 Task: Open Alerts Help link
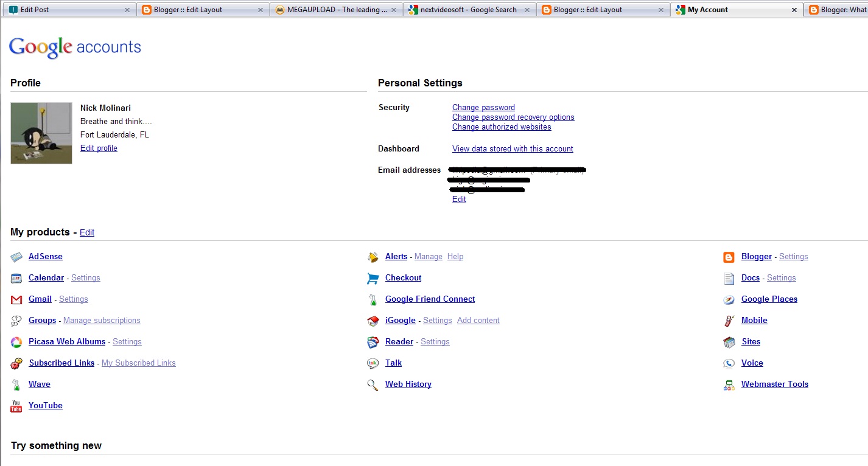[x=455, y=257]
